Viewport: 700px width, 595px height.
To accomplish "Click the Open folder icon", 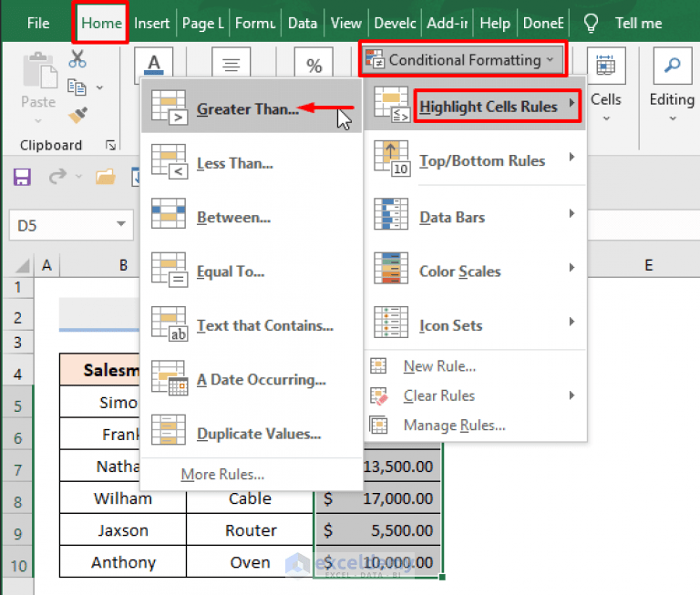I will coord(106,177).
